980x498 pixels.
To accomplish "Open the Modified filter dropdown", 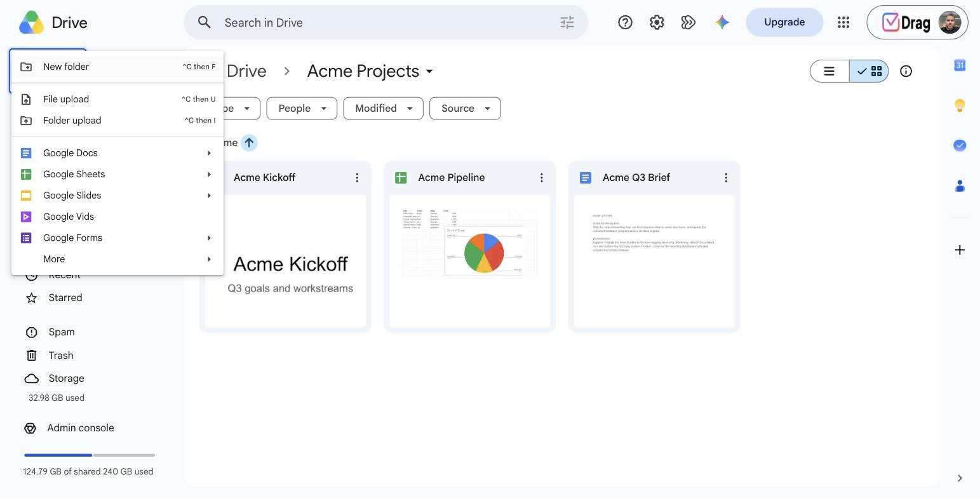I will pos(383,108).
